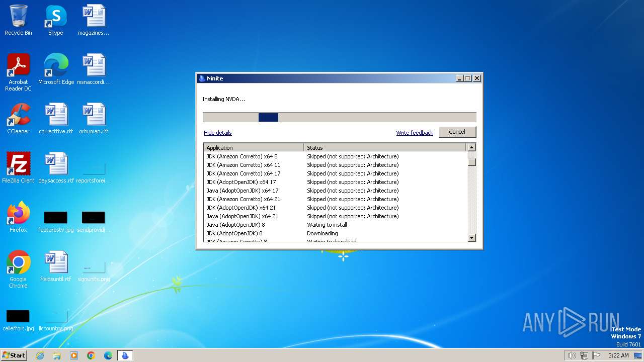
Task: Click the list scrollbar up arrow
Action: (x=471, y=147)
